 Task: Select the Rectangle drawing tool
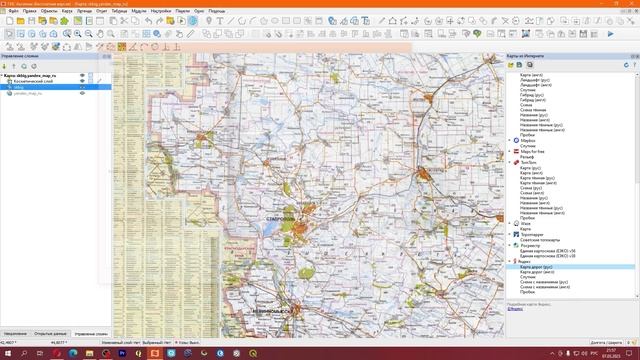pyautogui.click(x=286, y=21)
